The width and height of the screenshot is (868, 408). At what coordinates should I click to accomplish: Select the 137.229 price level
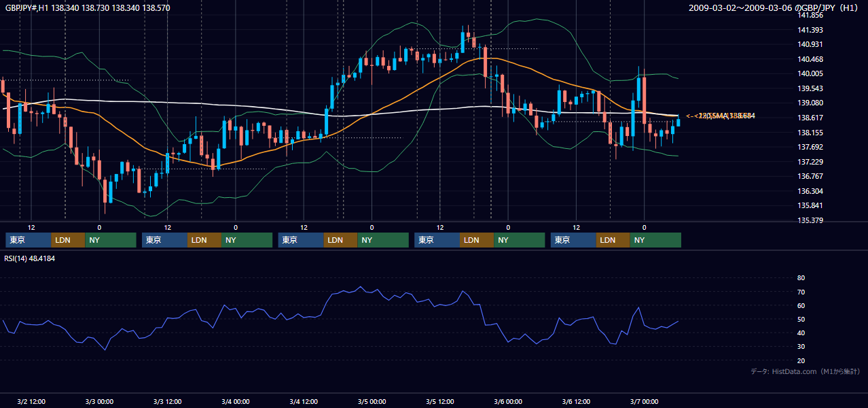pyautogui.click(x=811, y=162)
